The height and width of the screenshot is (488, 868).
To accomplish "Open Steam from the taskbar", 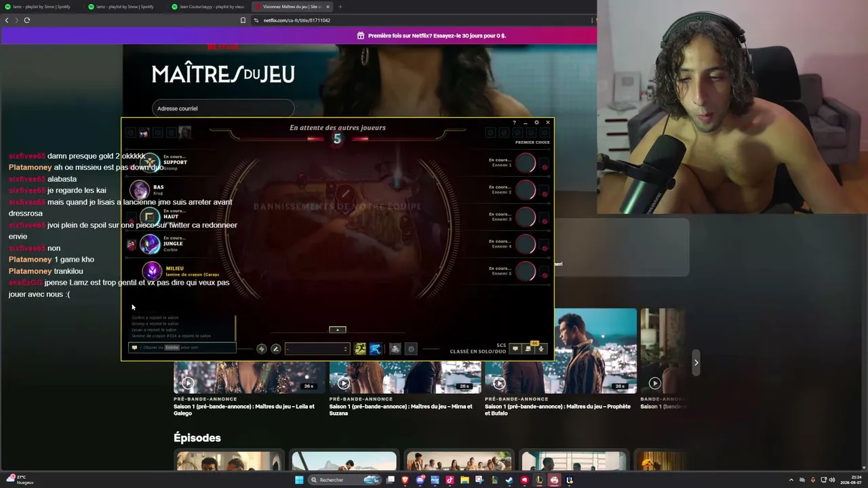I will (509, 480).
